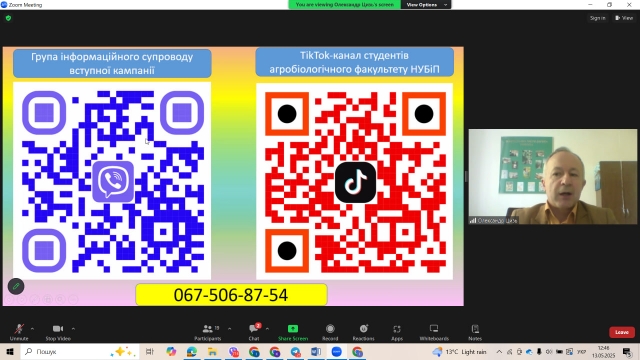Image resolution: width=640 pixels, height=360 pixels.
Task: Select the speaker's video thumbnail
Action: (x=553, y=177)
